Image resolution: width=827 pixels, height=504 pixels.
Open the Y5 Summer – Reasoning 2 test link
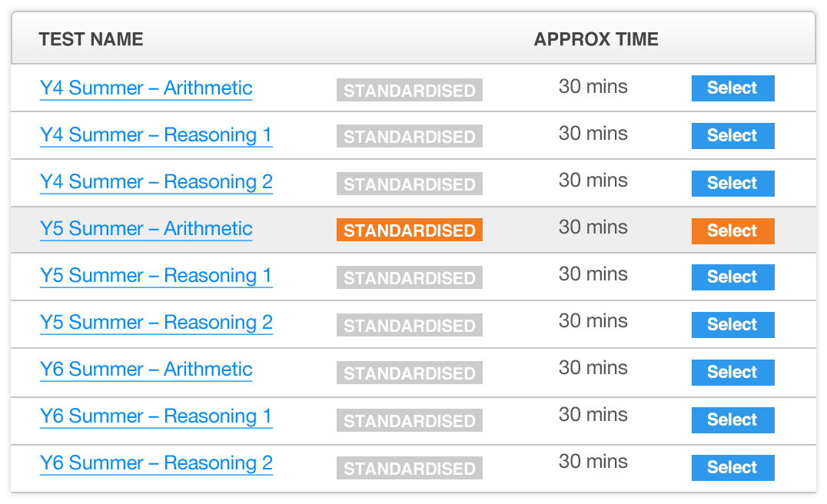point(156,323)
